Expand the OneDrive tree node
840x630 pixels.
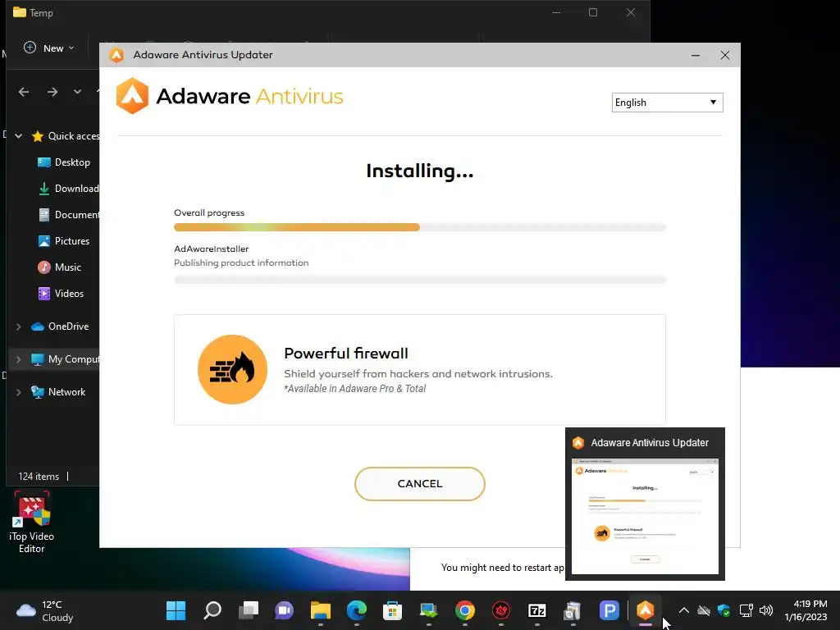coord(19,326)
